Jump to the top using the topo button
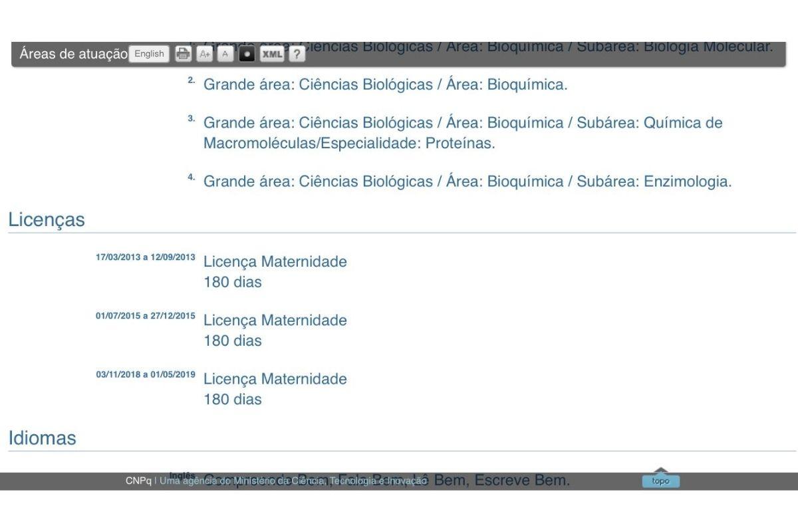The width and height of the screenshot is (798, 532). point(660,481)
